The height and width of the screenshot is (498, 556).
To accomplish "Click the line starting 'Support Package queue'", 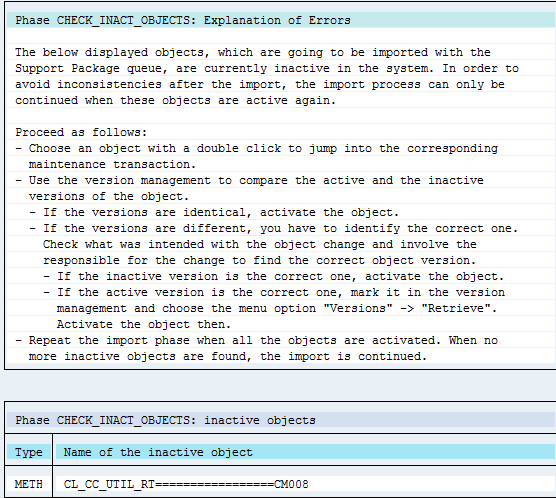I will (267, 68).
